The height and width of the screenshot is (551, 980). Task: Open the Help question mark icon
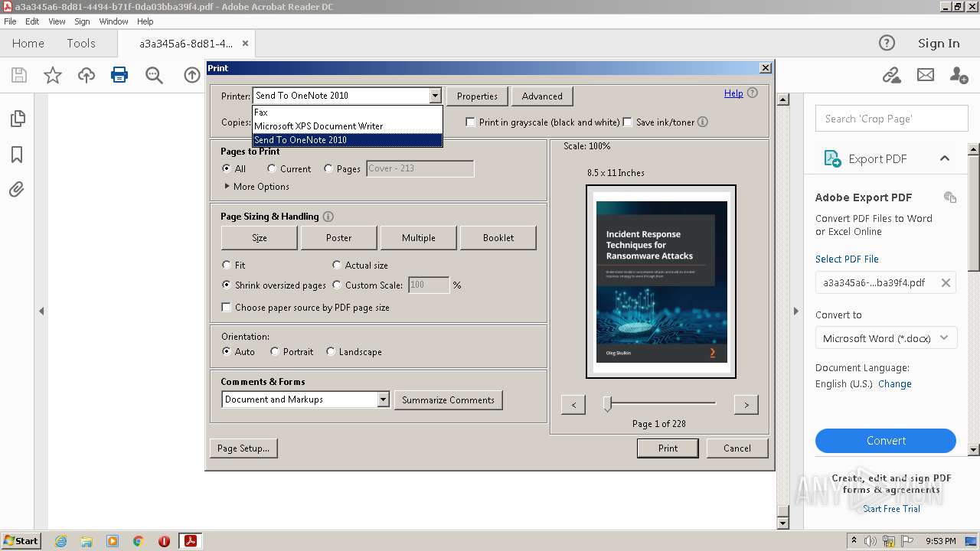887,43
